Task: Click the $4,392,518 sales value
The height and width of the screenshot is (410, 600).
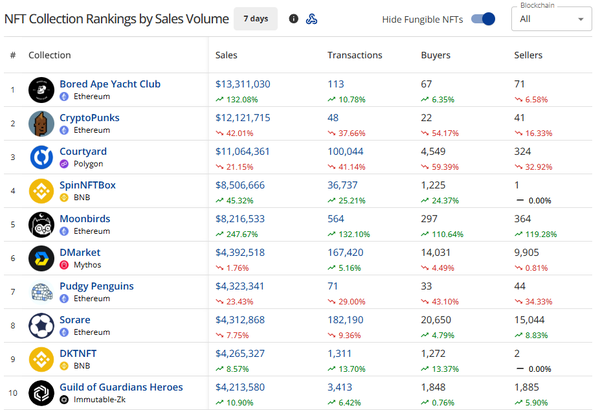Action: tap(240, 252)
